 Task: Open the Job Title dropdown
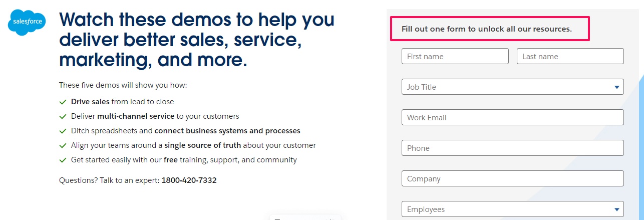point(512,87)
